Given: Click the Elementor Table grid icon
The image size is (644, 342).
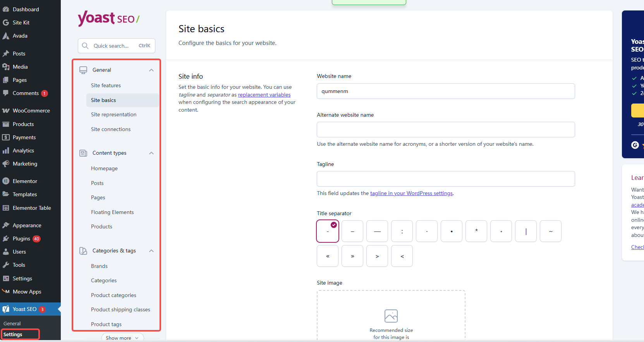Looking at the screenshot, I should (6, 208).
